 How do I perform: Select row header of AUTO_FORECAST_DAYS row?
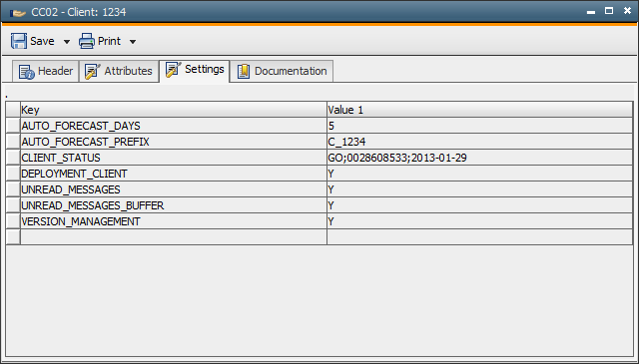13,126
